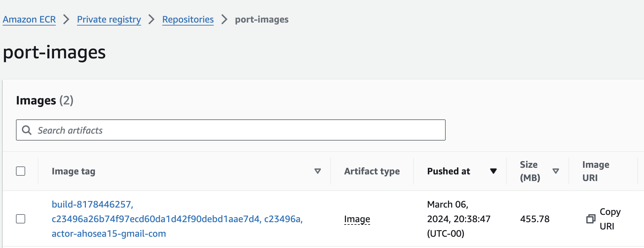The image size is (644, 248).
Task: Click the underlined Image artifact type
Action: pyautogui.click(x=357, y=219)
